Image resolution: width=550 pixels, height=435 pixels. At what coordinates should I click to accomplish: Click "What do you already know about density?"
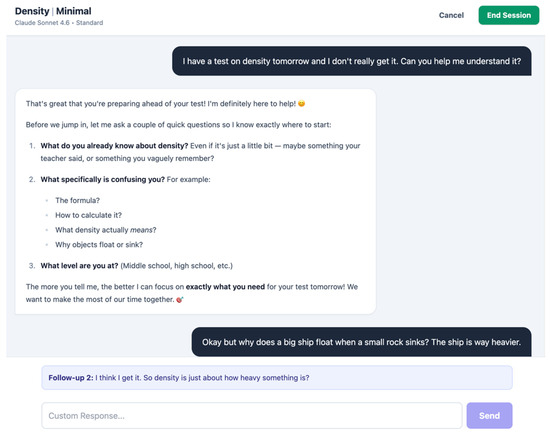coord(114,146)
